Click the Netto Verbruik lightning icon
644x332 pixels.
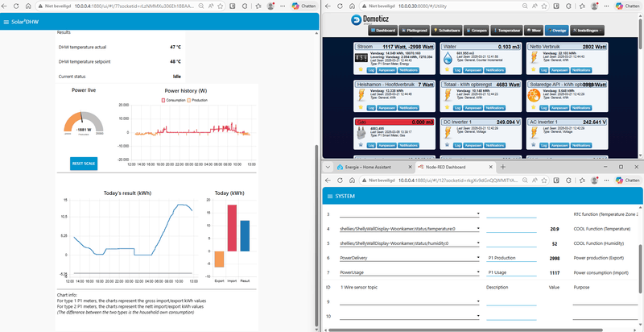tap(534, 58)
